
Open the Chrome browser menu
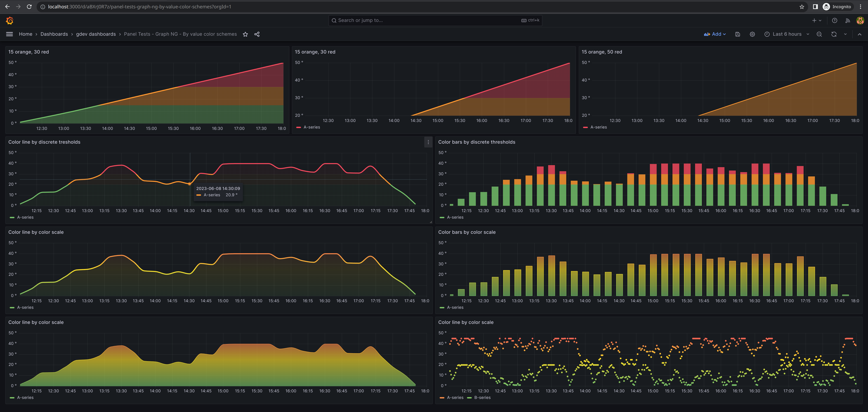pos(861,6)
